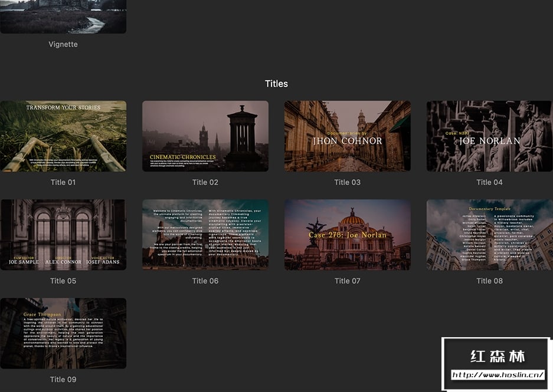Viewport: 553px width, 392px height.
Task: Select the Title 03 Jhon Cohnor thumbnail
Action: [x=348, y=136]
